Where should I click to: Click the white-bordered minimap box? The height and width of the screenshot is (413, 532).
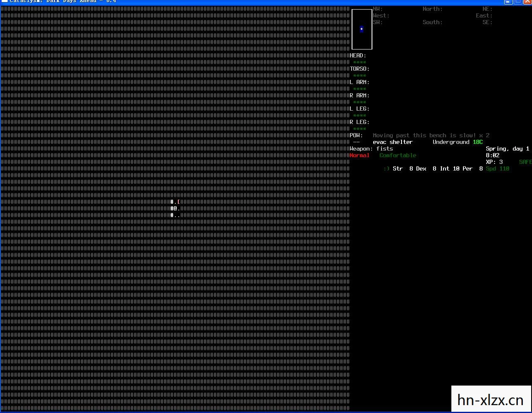tap(362, 29)
